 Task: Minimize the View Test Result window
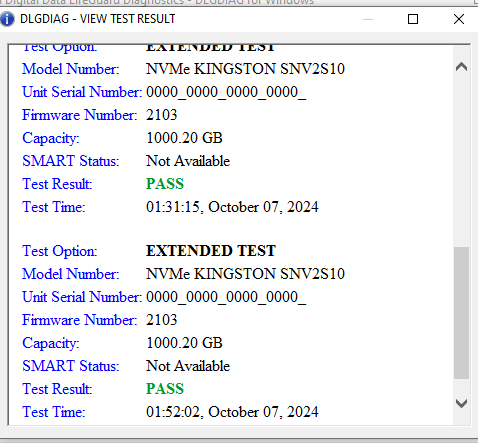point(368,19)
